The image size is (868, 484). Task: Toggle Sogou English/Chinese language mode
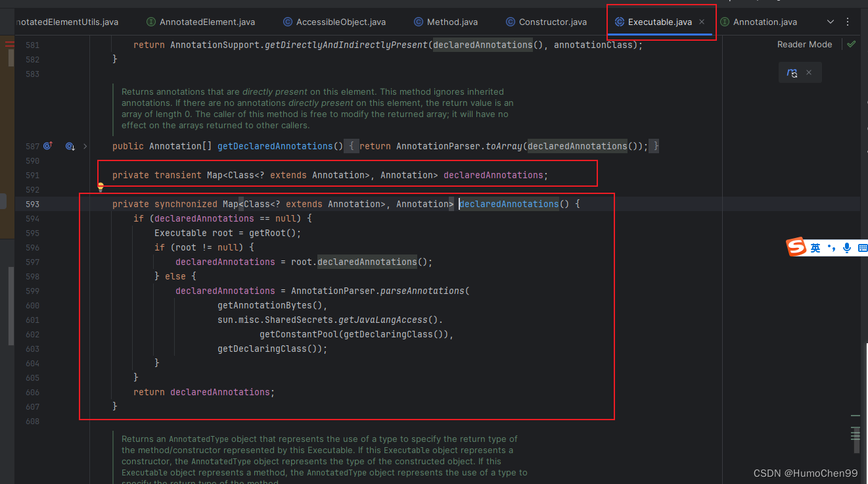pyautogui.click(x=815, y=248)
